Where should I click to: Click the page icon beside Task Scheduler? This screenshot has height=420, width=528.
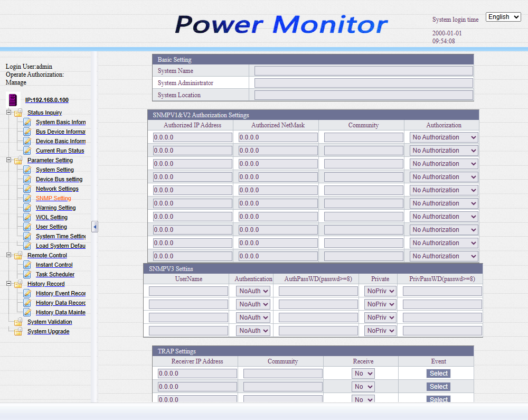tap(27, 274)
